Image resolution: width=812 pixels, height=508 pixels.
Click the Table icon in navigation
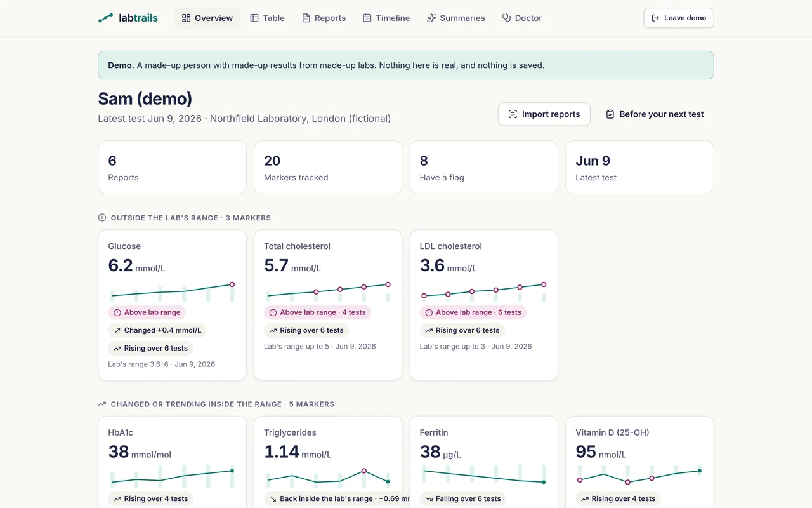[x=254, y=18]
